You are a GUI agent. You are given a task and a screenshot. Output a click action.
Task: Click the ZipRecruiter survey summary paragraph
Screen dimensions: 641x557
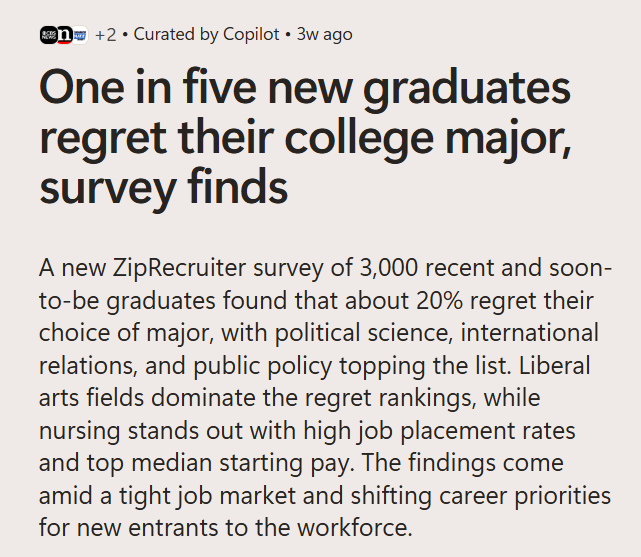[x=325, y=397]
